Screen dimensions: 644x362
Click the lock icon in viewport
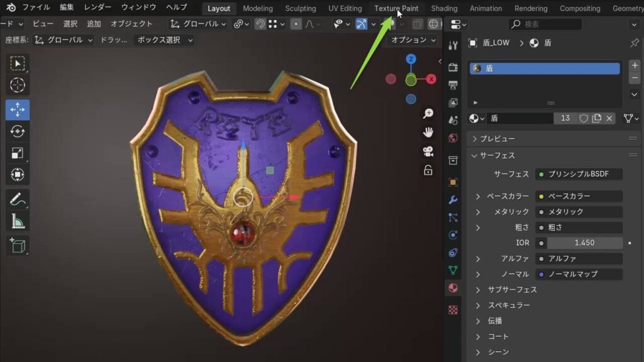click(428, 170)
